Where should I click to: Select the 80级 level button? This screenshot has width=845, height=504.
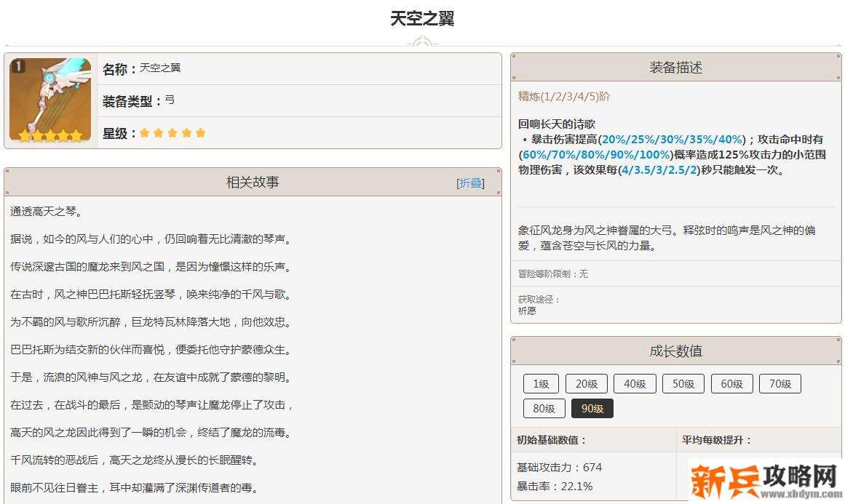click(x=544, y=408)
